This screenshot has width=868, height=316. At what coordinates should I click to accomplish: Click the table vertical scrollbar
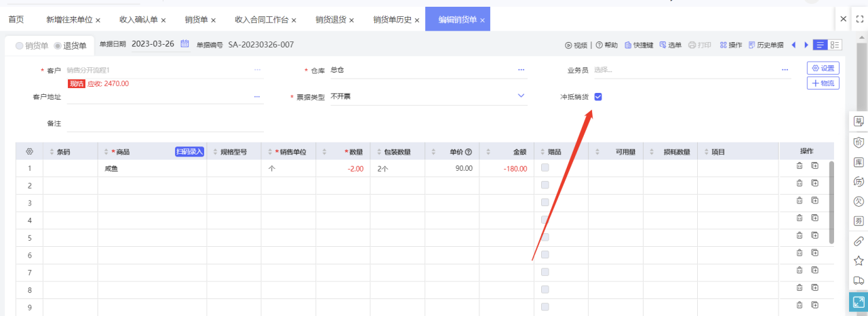click(x=832, y=202)
